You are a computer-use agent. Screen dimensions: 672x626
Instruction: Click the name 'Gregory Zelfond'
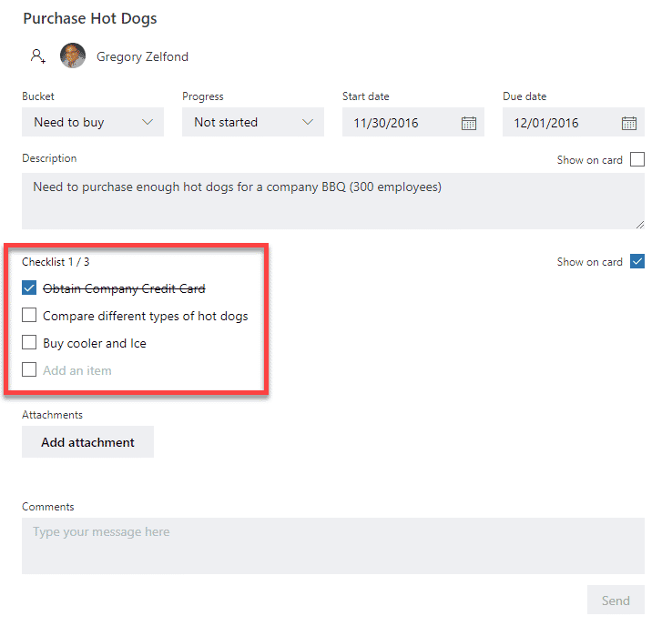pyautogui.click(x=142, y=56)
